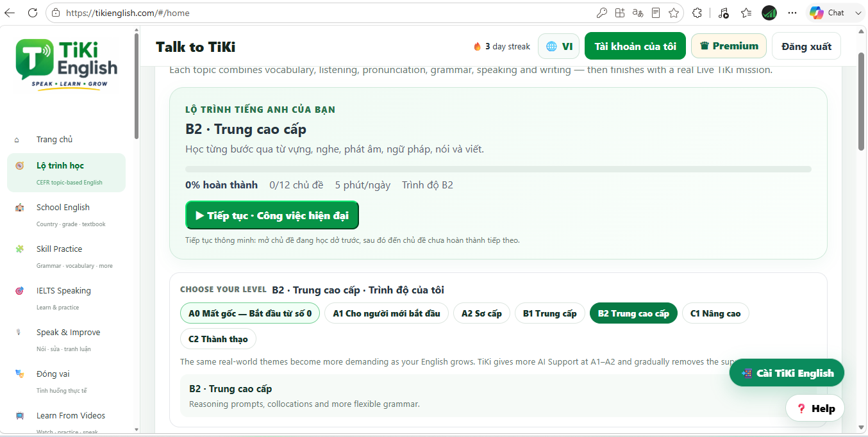The image size is (868, 437).
Task: Open the immersive reader icon
Action: click(x=656, y=13)
